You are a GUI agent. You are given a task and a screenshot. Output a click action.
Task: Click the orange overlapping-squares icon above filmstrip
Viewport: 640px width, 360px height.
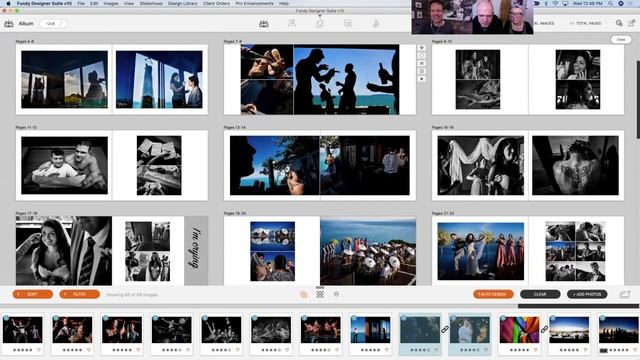[304, 294]
